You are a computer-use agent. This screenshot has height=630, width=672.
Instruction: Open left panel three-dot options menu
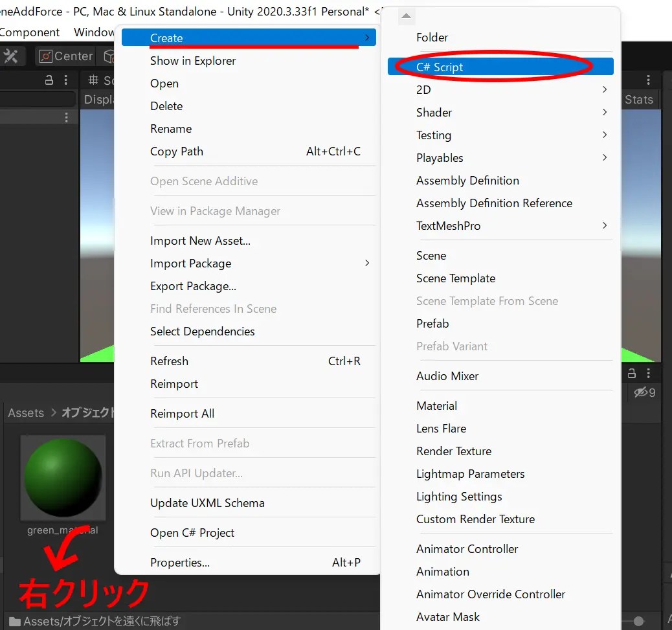(65, 80)
